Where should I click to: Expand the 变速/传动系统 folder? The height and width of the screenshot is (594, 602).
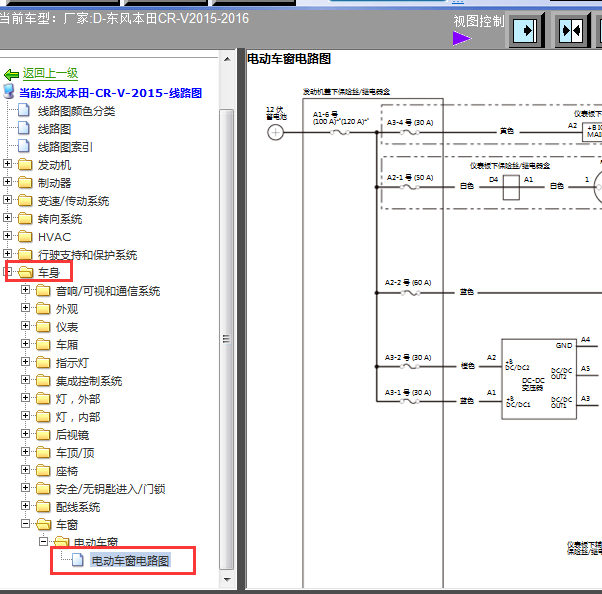[7, 200]
